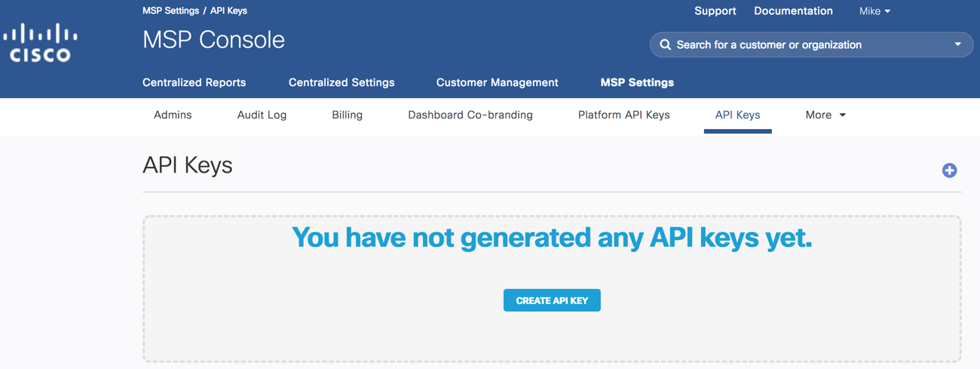Viewport: 980px width, 369px height.
Task: Open the Documentation link
Action: pyautogui.click(x=793, y=11)
